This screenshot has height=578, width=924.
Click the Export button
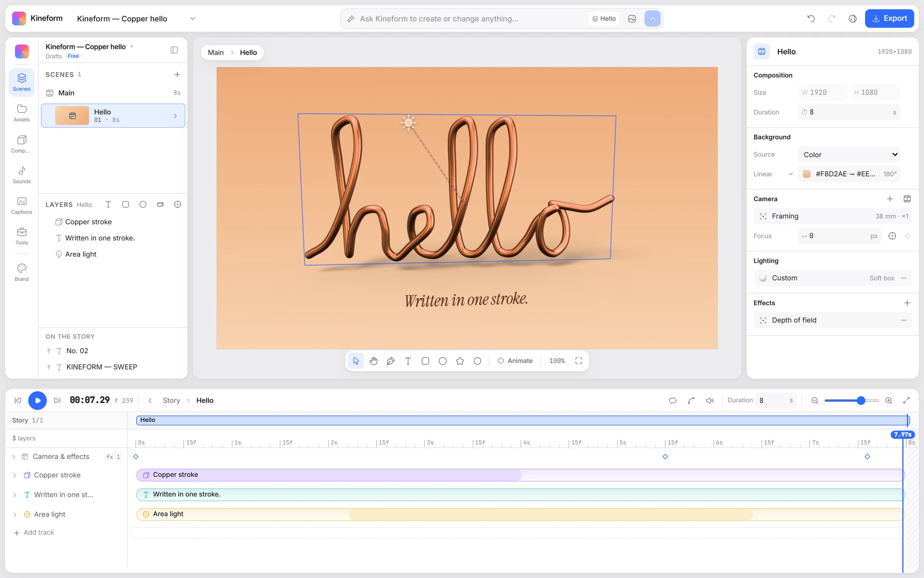(x=889, y=18)
